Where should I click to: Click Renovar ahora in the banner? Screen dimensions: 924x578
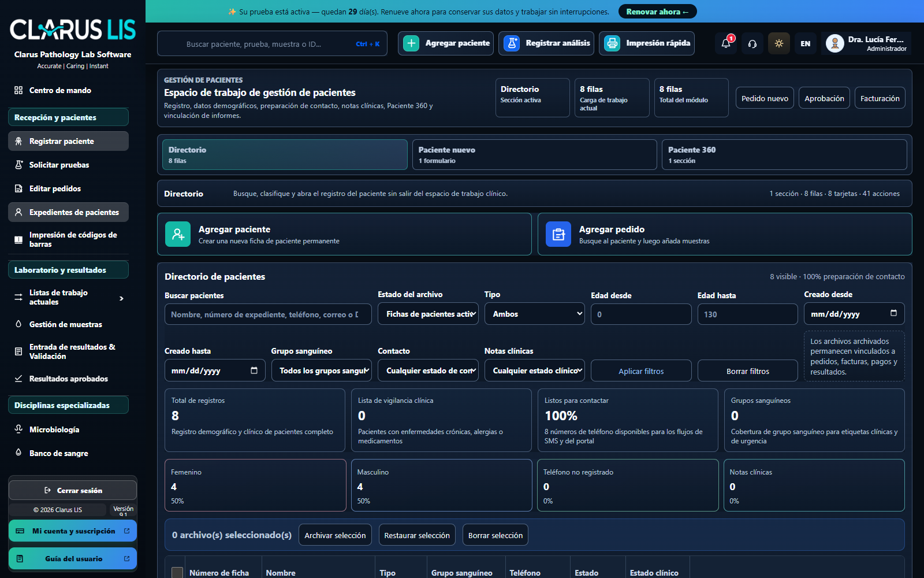click(657, 12)
